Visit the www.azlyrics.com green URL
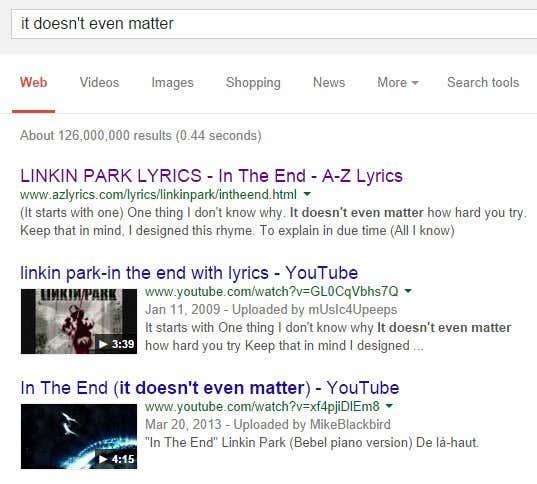Screen dimensions: 537x484 (x=158, y=195)
